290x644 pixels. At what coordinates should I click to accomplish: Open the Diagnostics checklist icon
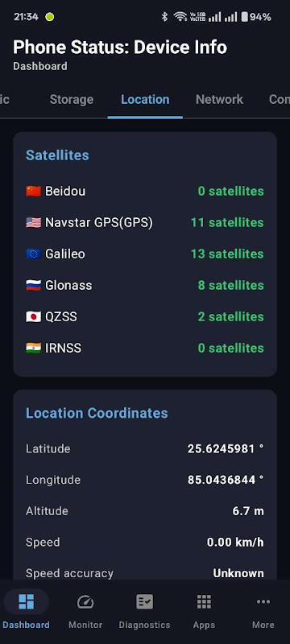coord(144,602)
